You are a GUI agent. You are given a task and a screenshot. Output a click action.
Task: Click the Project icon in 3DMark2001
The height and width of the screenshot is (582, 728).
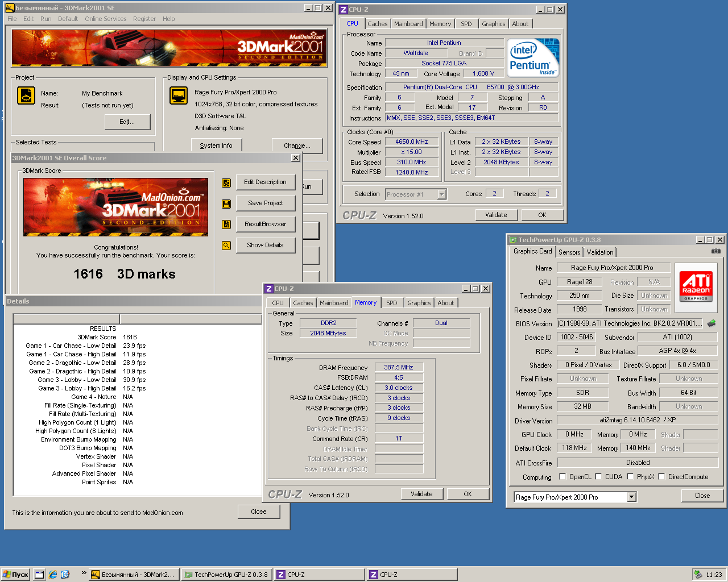26,95
